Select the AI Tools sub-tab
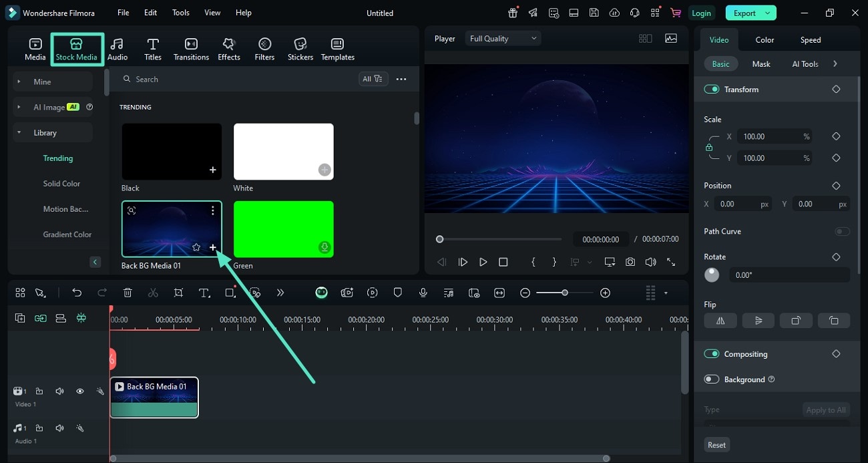 (x=805, y=64)
